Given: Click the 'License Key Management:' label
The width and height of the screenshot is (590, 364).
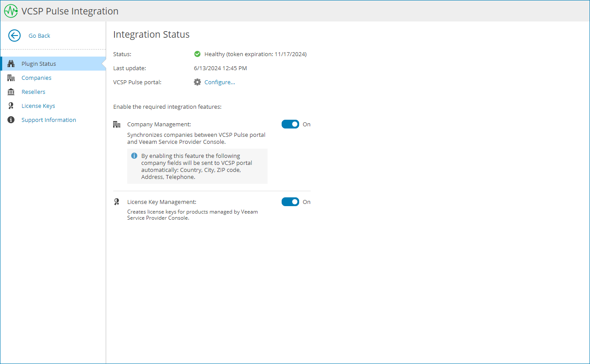Looking at the screenshot, I should point(161,202).
